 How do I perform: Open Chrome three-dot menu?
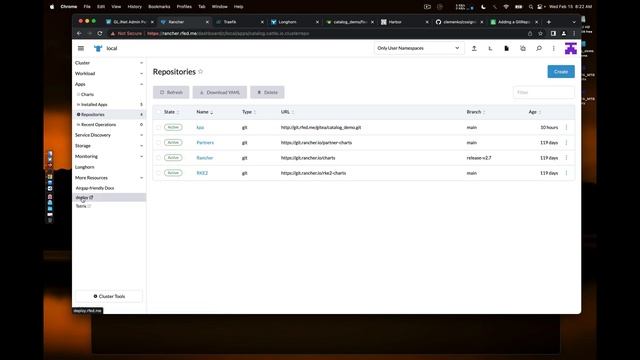(574, 33)
